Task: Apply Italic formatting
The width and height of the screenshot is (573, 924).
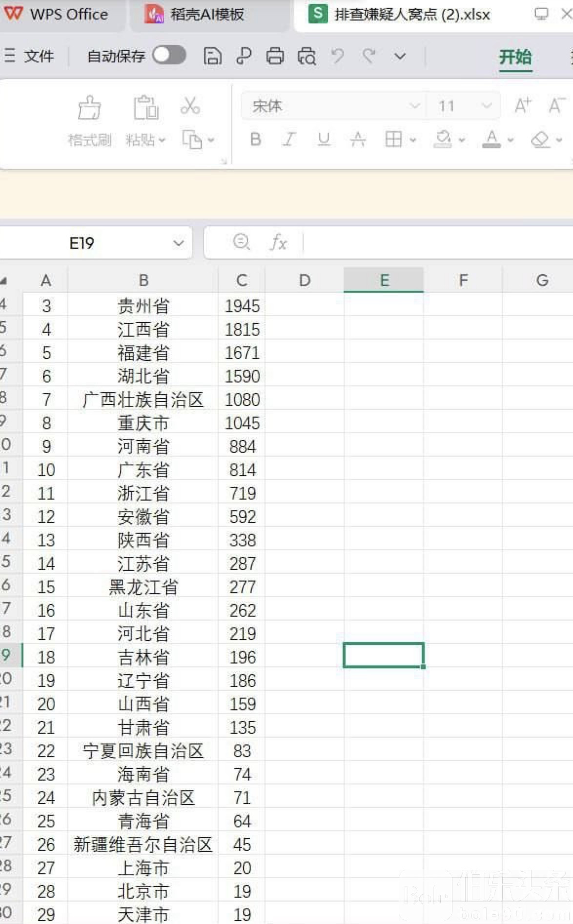Action: click(x=289, y=140)
